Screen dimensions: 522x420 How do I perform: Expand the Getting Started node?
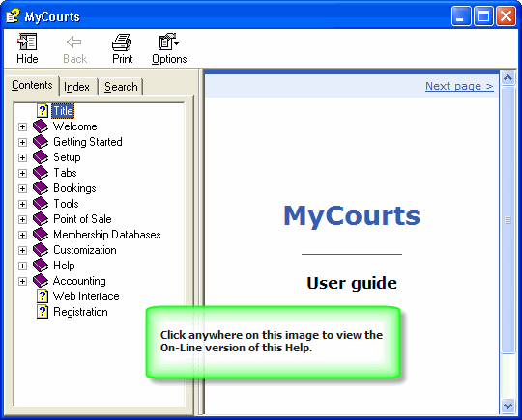22,142
